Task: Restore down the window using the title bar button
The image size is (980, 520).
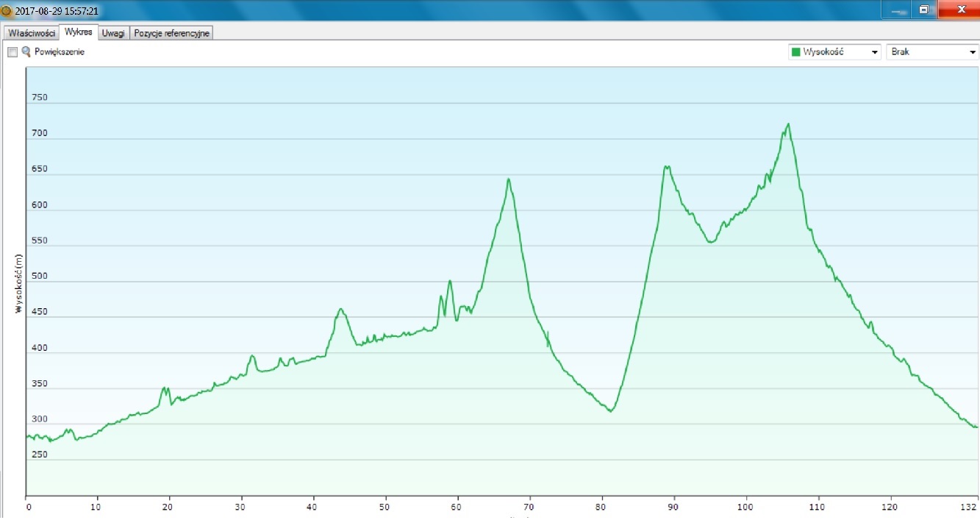Action: [x=924, y=10]
